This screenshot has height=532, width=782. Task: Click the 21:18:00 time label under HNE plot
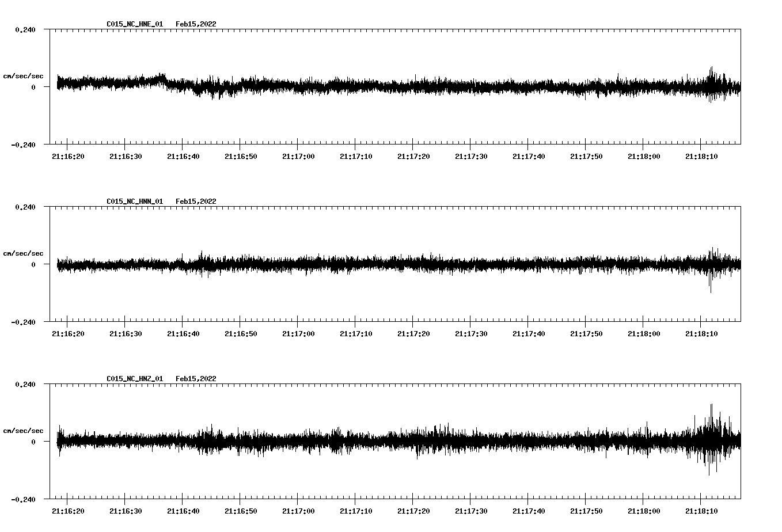click(644, 157)
